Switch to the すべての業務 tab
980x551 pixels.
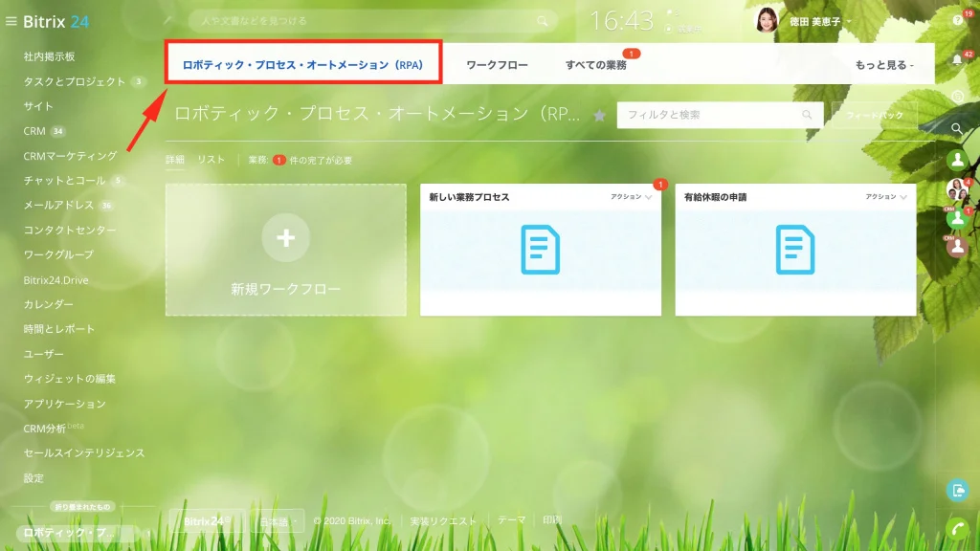pos(595,65)
